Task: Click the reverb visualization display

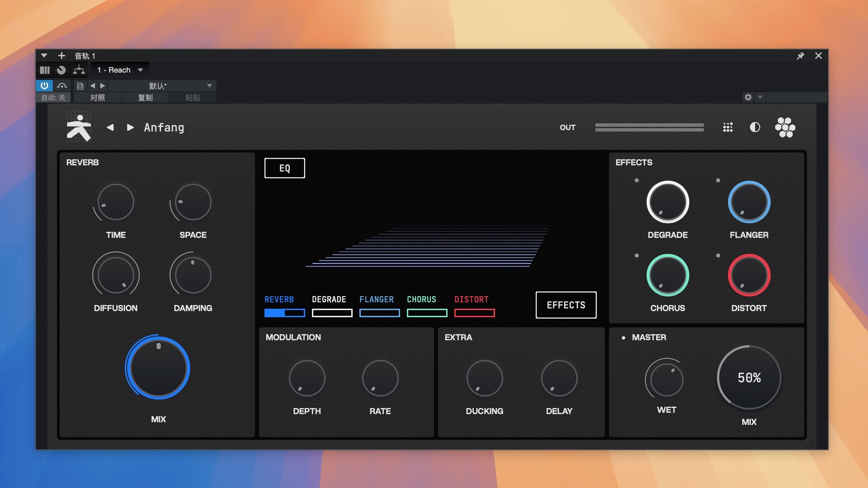Action: coord(428,246)
